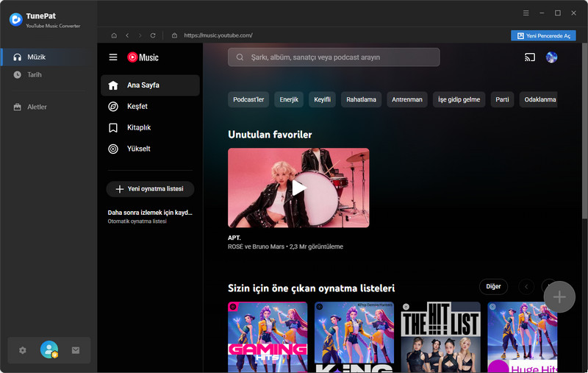Select the Antrenman mood chip
Viewport: 588px width, 373px height.
point(407,99)
